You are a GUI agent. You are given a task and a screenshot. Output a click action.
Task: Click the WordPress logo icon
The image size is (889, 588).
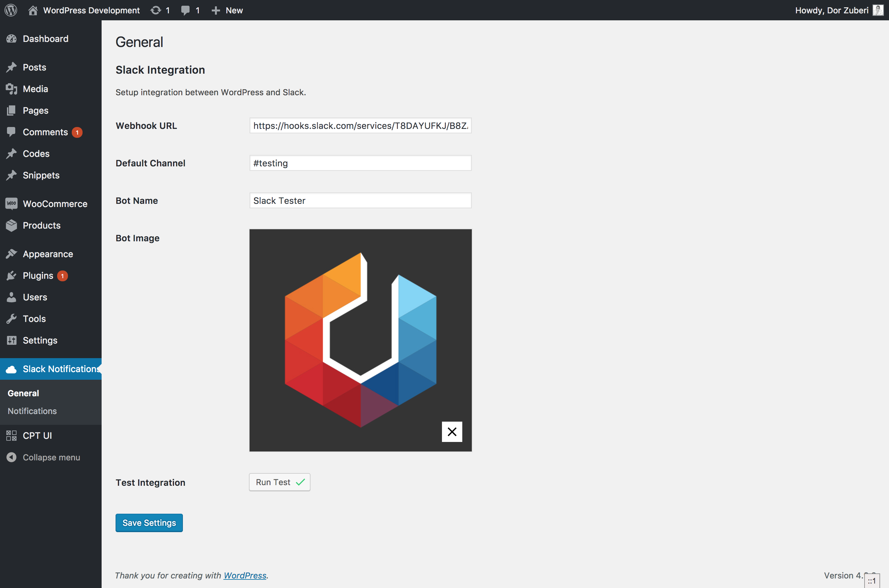click(x=11, y=10)
